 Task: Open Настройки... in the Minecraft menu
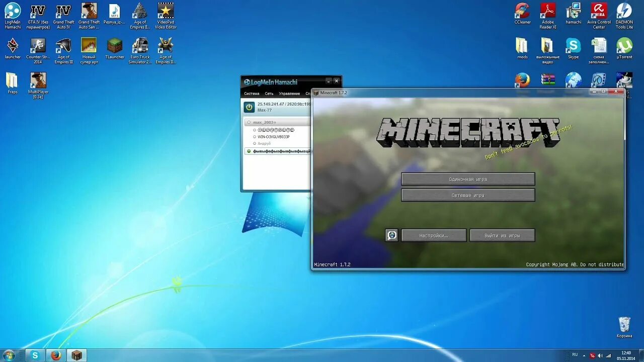(x=434, y=235)
